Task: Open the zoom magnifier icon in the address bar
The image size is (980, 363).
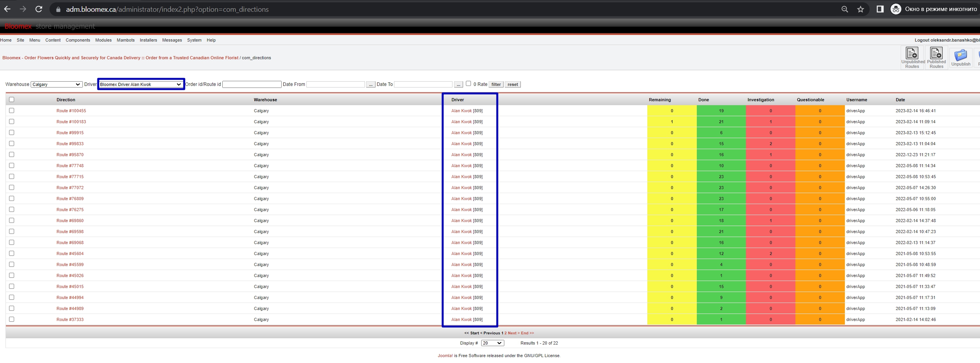Action: click(845, 9)
